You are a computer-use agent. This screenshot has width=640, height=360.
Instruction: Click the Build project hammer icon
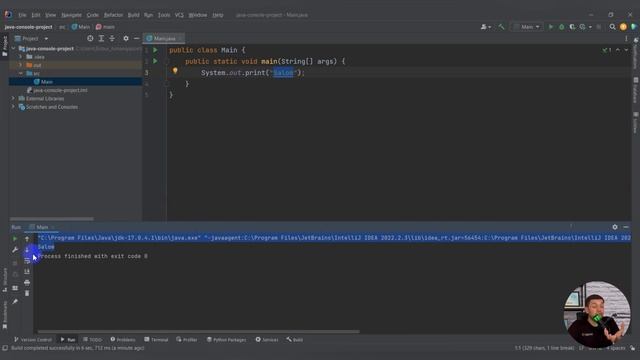pos(501,27)
